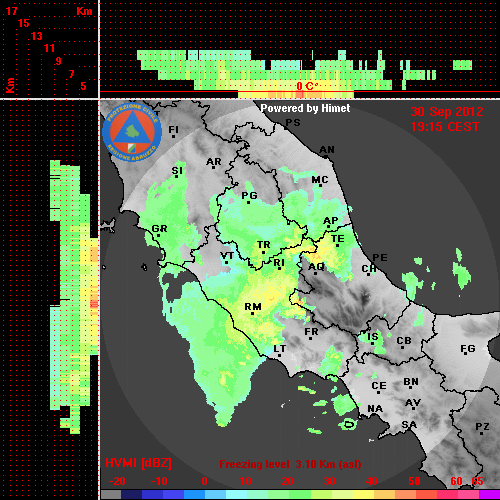Click the HVMI [dBZ] legend title
The image size is (500, 500).
(x=138, y=463)
